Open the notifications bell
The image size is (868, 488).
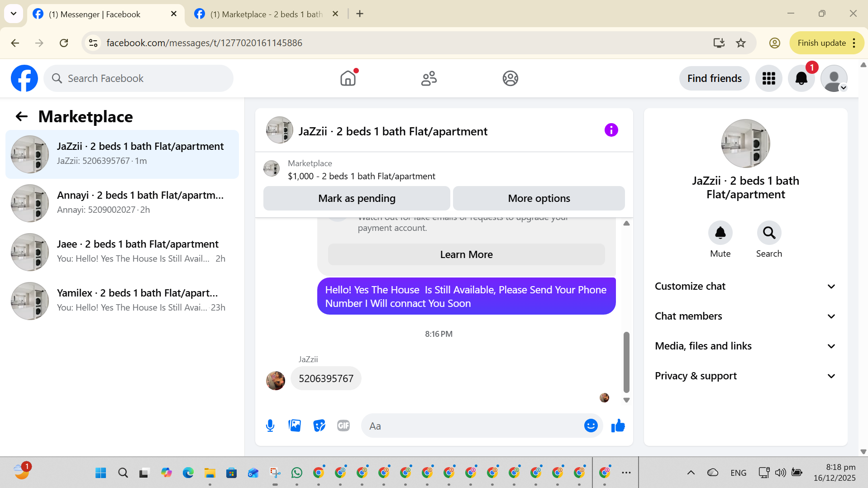click(801, 78)
